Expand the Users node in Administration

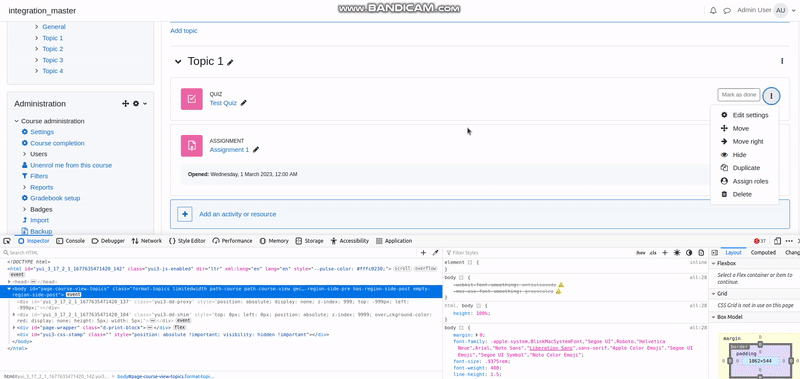(x=25, y=154)
